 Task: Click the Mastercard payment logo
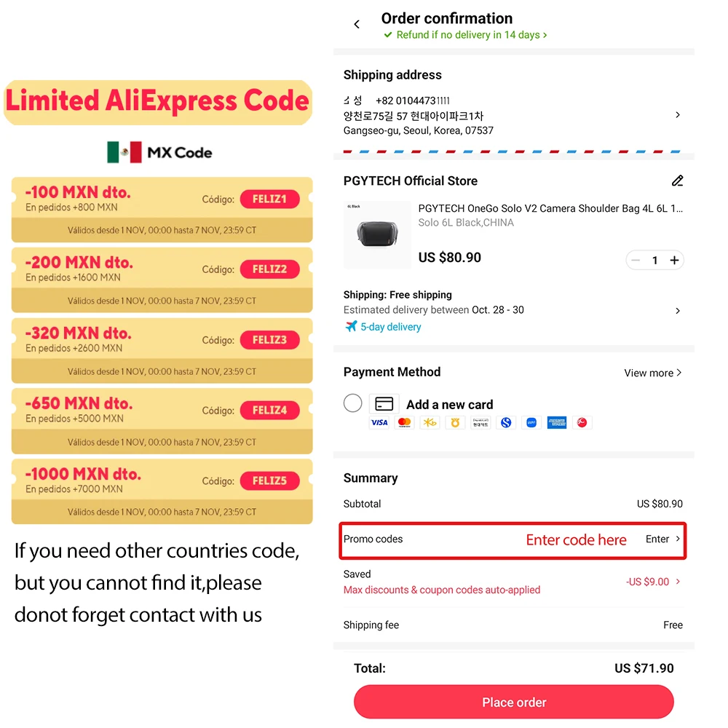click(405, 422)
